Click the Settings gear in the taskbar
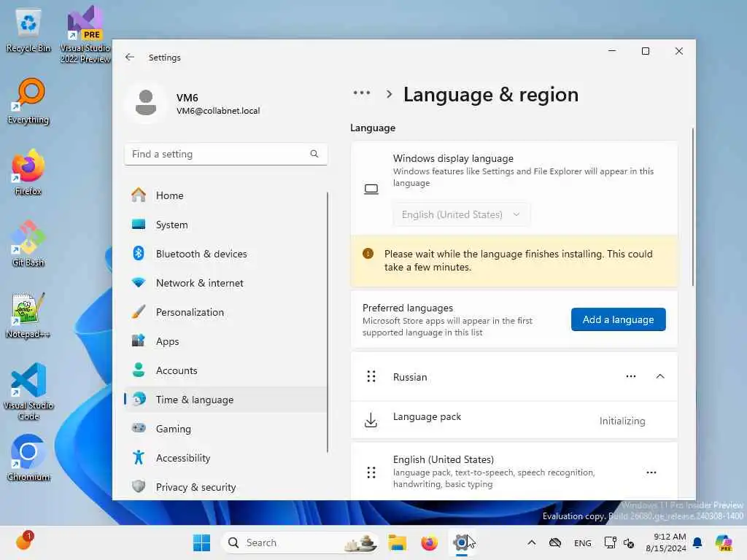The image size is (747, 560). pyautogui.click(x=461, y=542)
